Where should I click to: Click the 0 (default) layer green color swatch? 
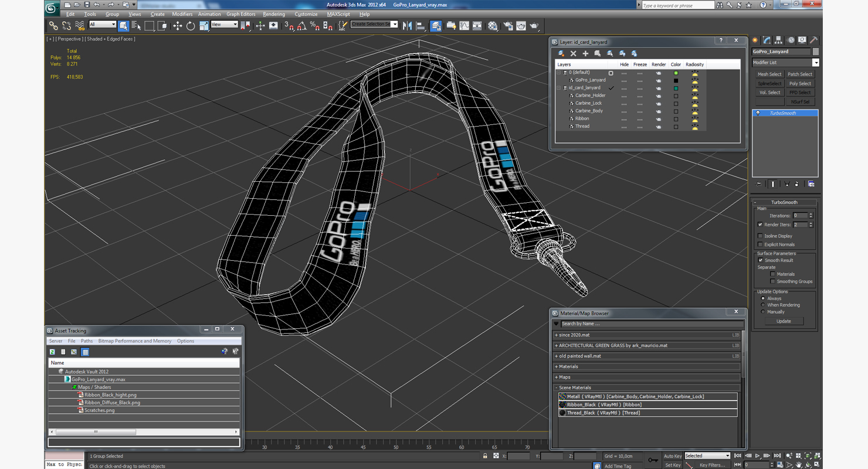click(676, 73)
